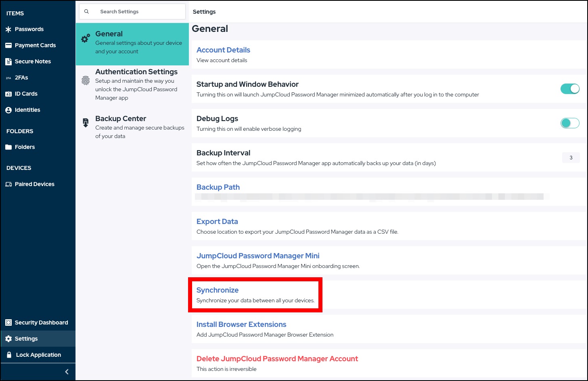This screenshot has width=588, height=381.
Task: Open the Export Data link
Action: 217,222
